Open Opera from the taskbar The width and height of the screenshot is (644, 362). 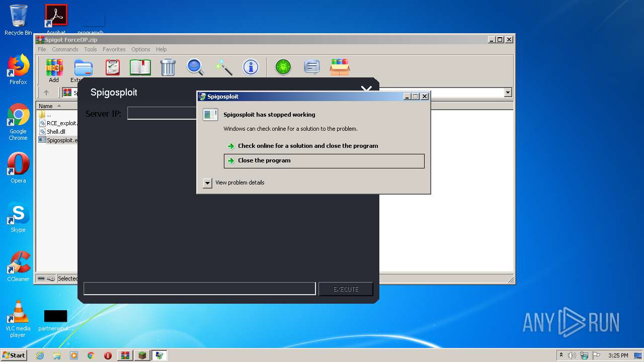click(108, 355)
